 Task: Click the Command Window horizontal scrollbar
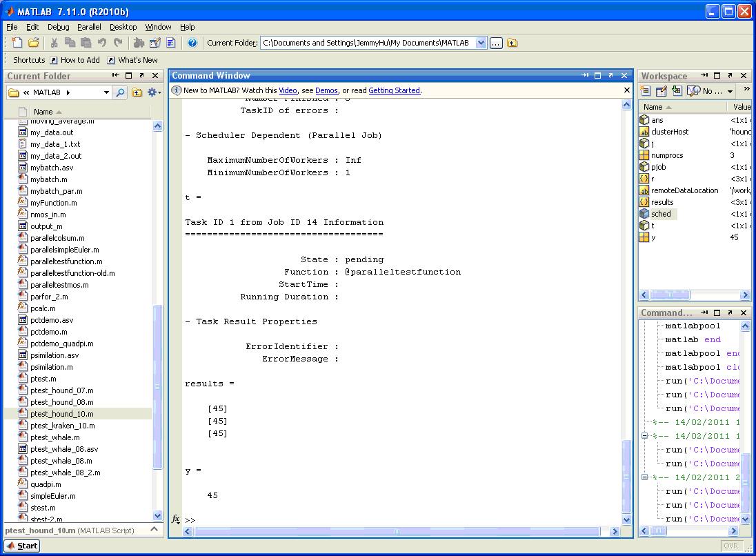click(397, 531)
